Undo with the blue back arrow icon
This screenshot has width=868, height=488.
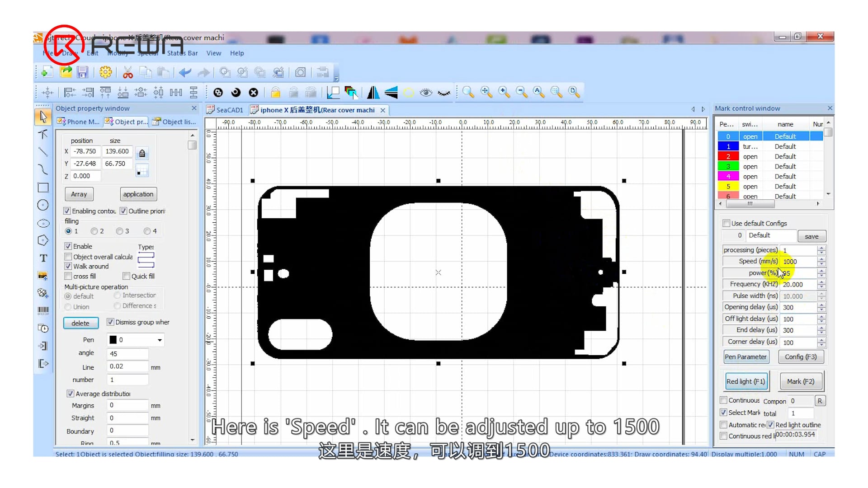point(184,72)
